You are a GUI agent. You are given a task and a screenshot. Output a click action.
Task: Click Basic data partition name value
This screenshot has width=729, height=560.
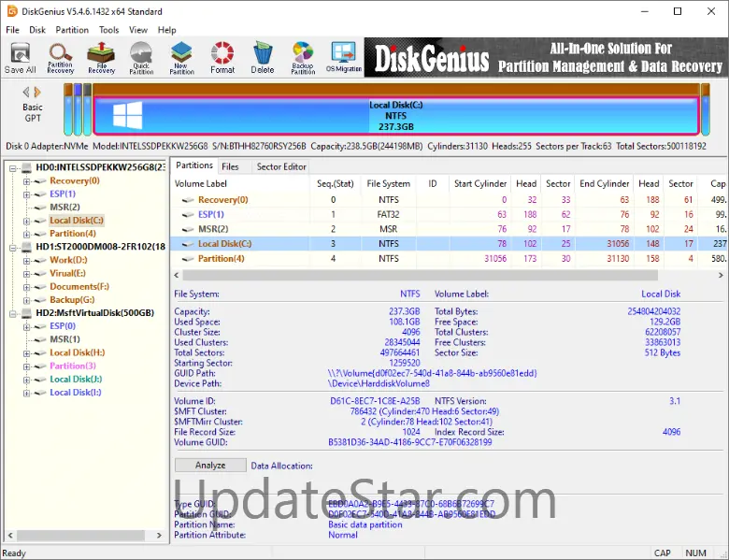tap(365, 524)
